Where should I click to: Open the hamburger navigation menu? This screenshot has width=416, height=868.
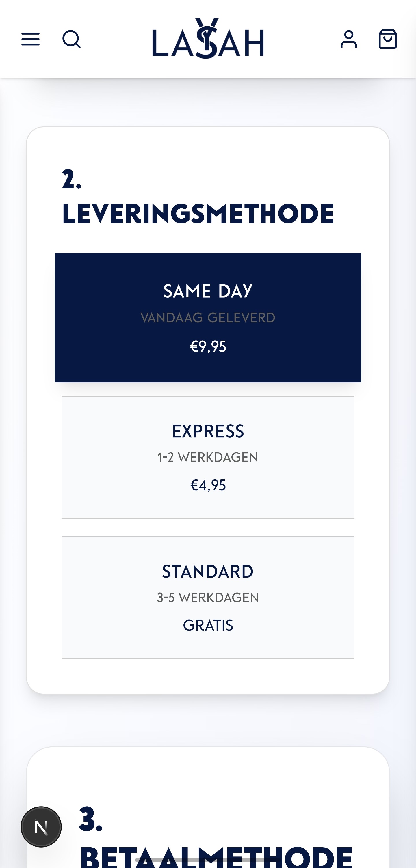[x=30, y=39]
